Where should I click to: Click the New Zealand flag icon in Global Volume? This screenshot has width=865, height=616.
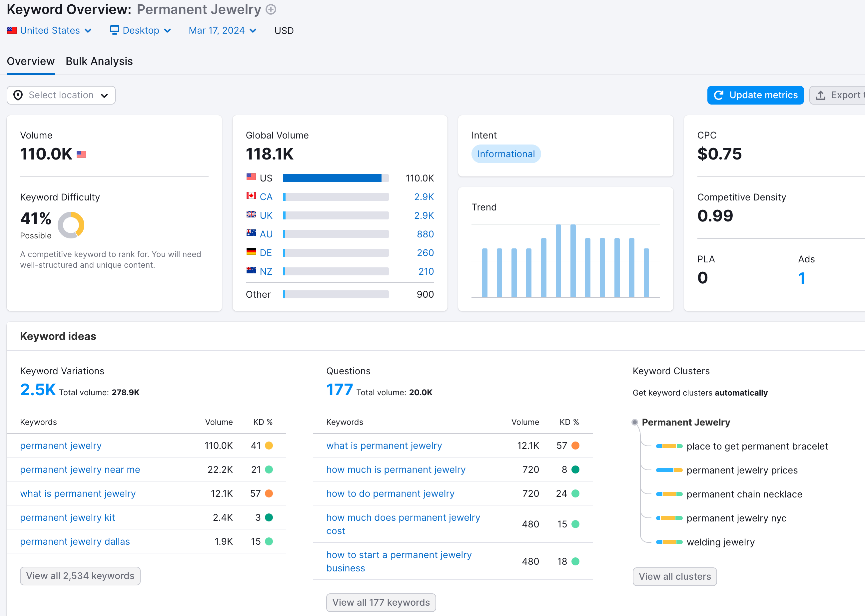coord(251,270)
